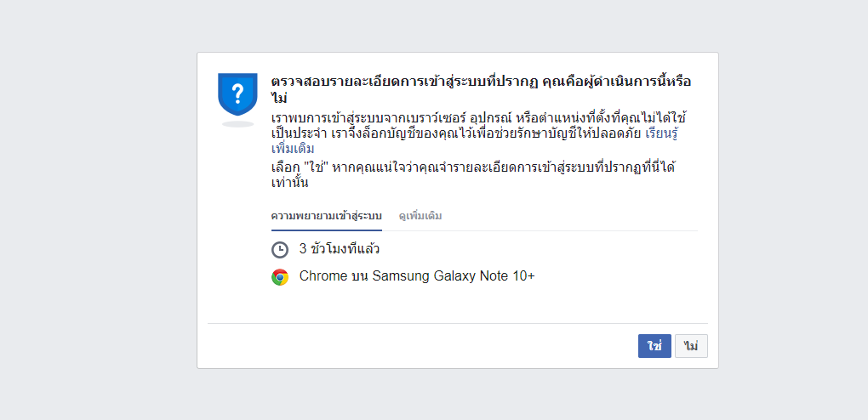
Task: Switch to the ดูเพิ่มเติม tab
Action: tap(420, 216)
